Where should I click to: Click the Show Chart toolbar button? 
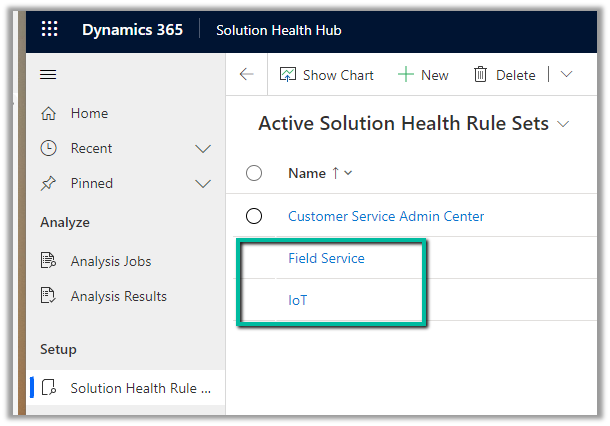[326, 75]
